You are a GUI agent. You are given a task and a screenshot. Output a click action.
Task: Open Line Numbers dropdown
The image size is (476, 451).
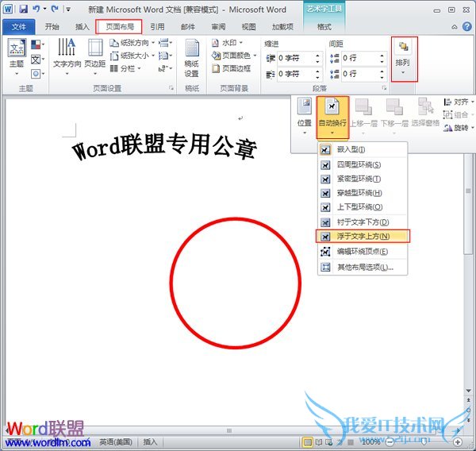tap(166, 56)
